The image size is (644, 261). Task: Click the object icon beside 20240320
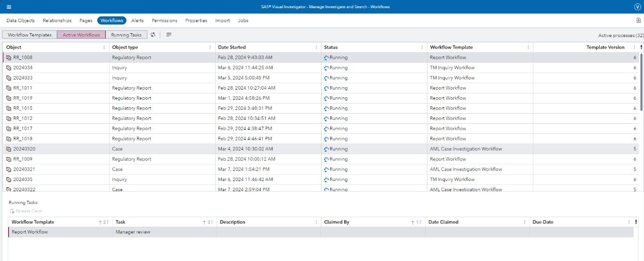(9, 149)
